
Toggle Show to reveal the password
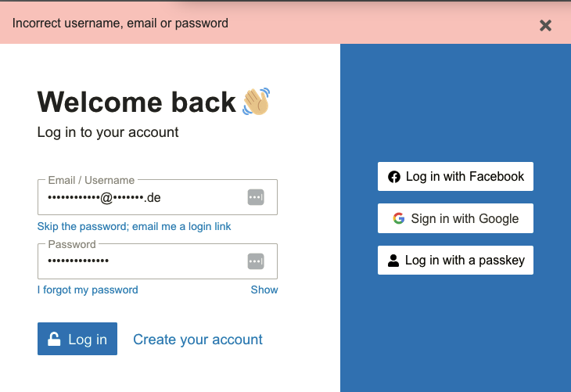[264, 290]
